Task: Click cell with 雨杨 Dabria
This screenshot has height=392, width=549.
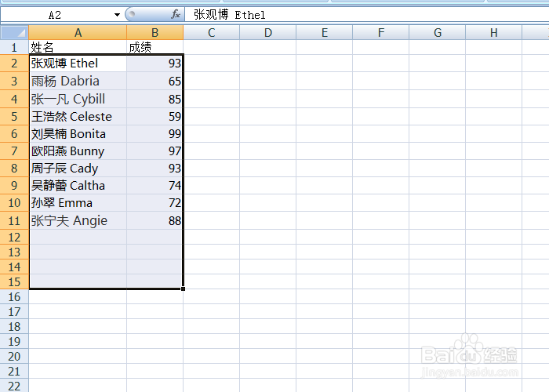Action: [78, 81]
